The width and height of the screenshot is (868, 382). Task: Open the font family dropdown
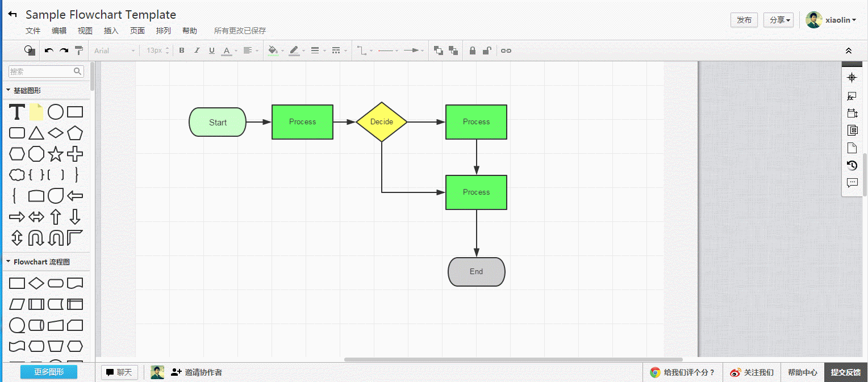114,51
